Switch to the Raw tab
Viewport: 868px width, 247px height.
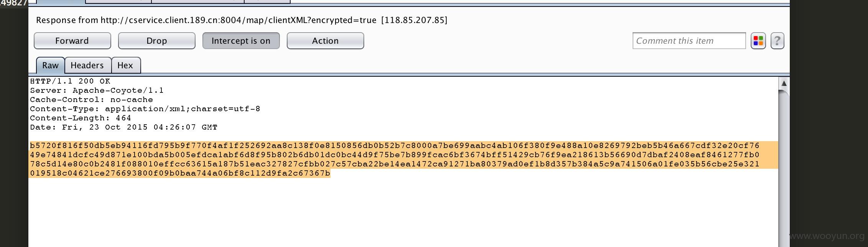pyautogui.click(x=50, y=65)
